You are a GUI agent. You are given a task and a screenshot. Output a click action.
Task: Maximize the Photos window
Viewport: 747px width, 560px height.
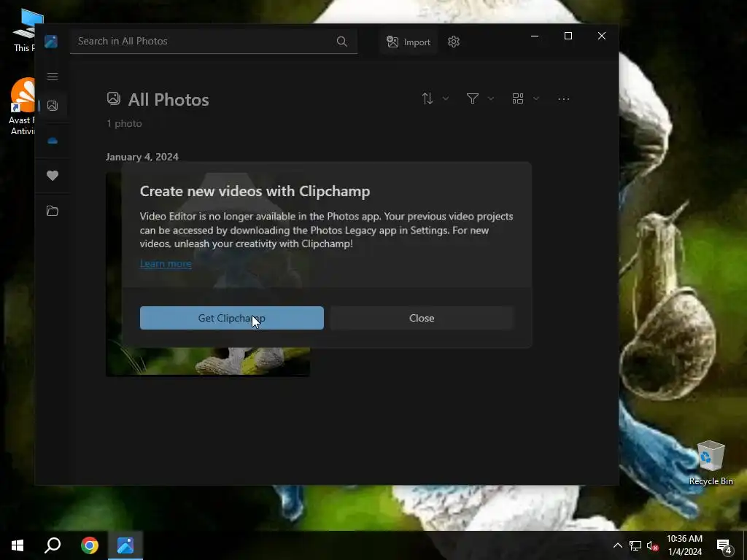tap(568, 36)
